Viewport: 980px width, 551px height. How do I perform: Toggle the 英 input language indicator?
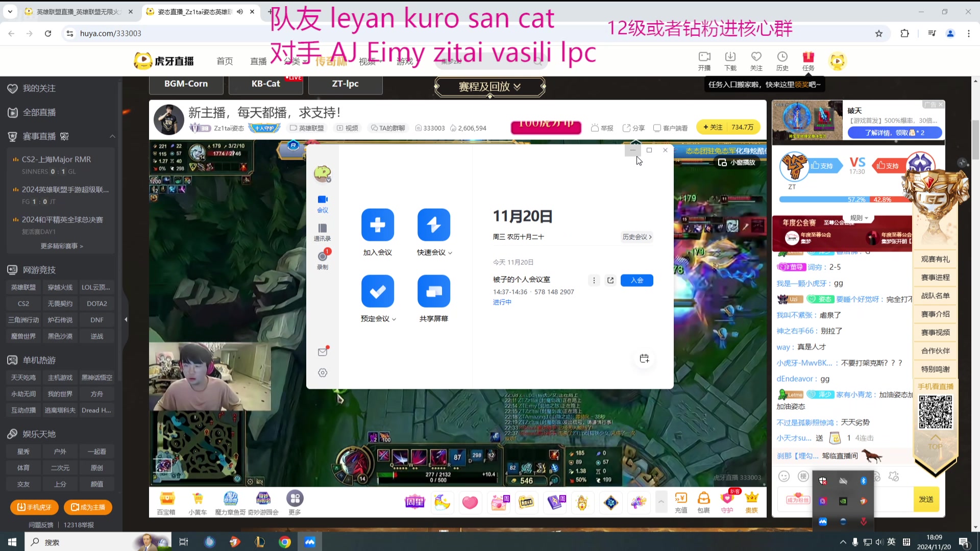(x=891, y=542)
